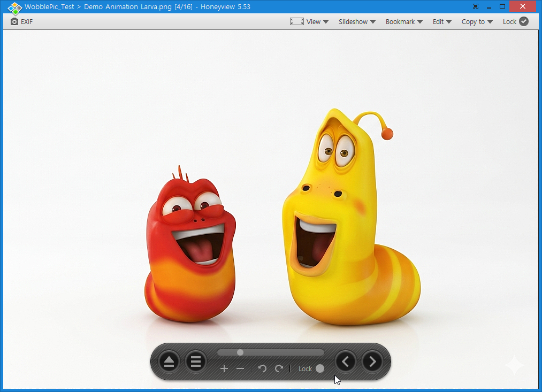Rotate image clockwise

[279, 369]
